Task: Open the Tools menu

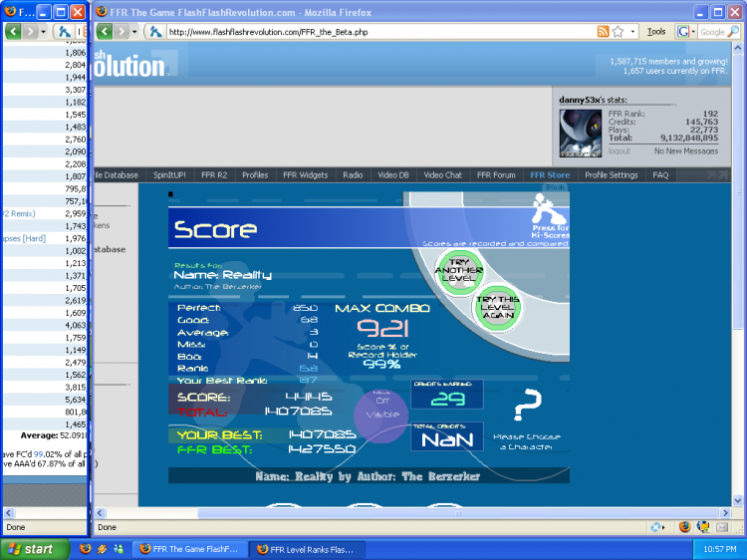Action: pyautogui.click(x=656, y=32)
